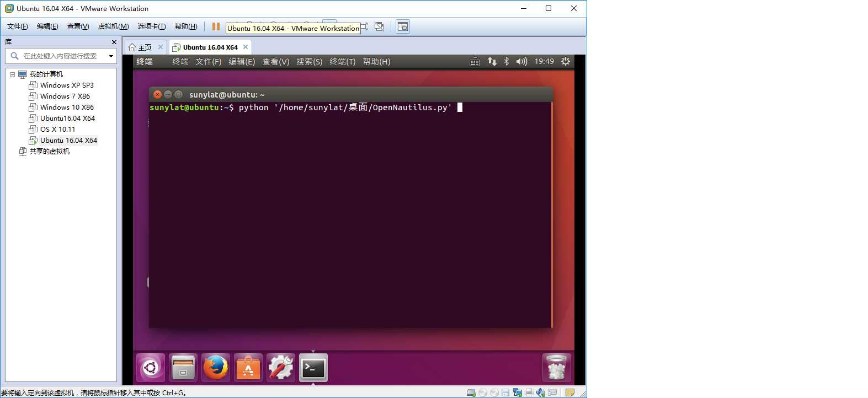Pause the running virtual machine
868x398 pixels.
pyautogui.click(x=216, y=26)
